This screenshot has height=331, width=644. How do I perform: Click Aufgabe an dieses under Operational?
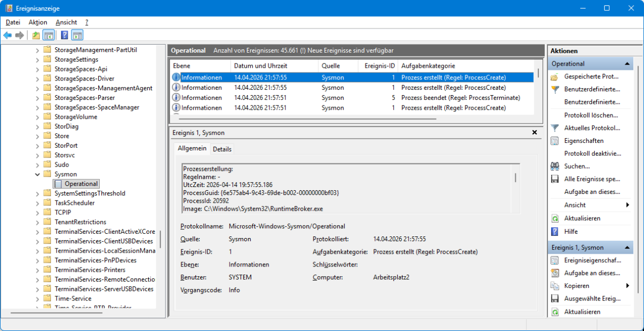coord(592,192)
